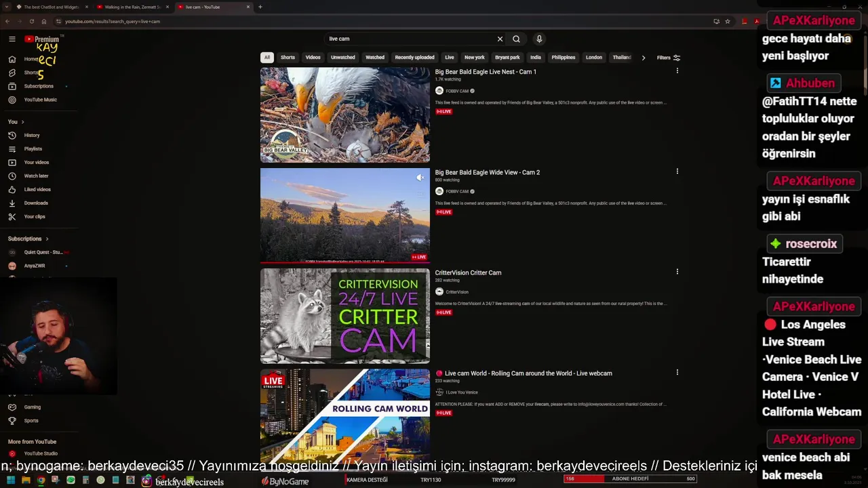This screenshot has height=488, width=868.
Task: Select the Shorts filter chip
Action: (x=288, y=58)
